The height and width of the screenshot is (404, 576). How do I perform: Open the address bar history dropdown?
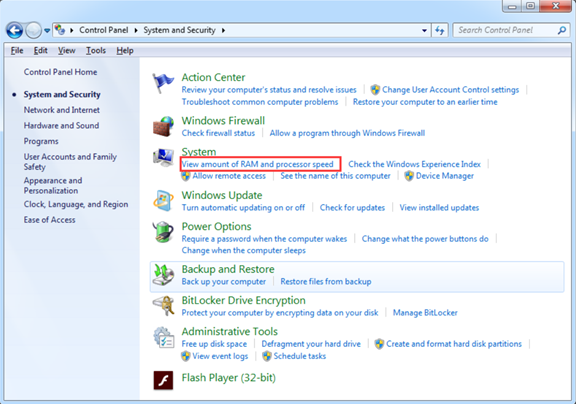(x=424, y=30)
